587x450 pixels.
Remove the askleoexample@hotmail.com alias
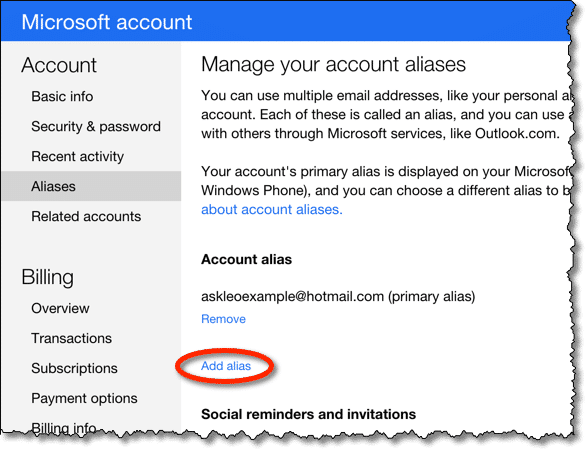tap(223, 319)
